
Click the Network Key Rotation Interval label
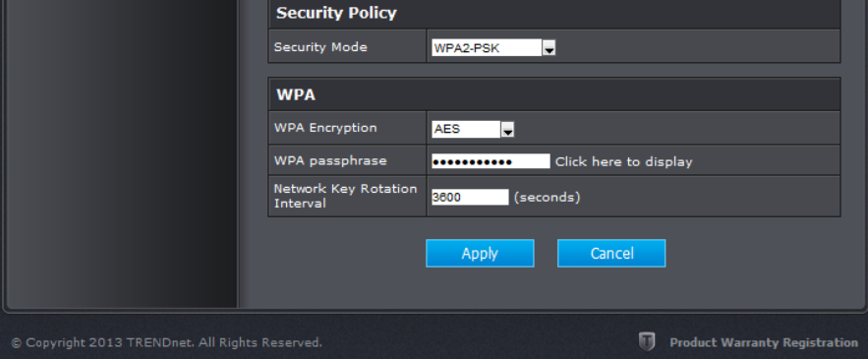tap(345, 196)
